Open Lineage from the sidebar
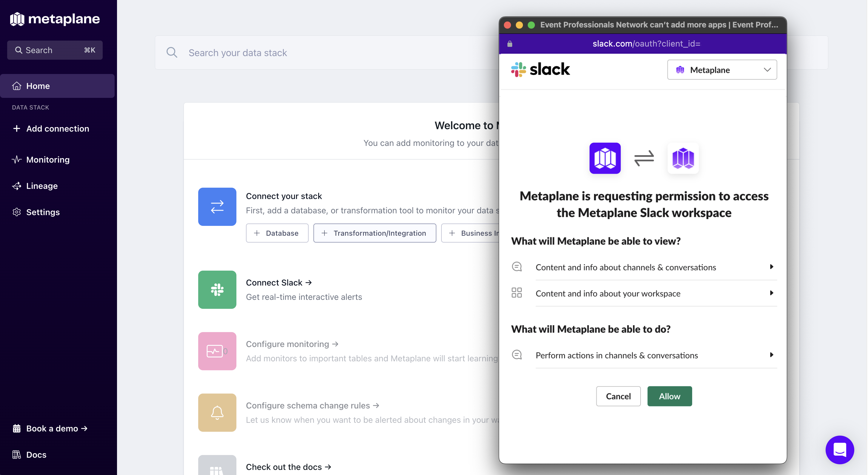Image resolution: width=868 pixels, height=475 pixels. 42,186
